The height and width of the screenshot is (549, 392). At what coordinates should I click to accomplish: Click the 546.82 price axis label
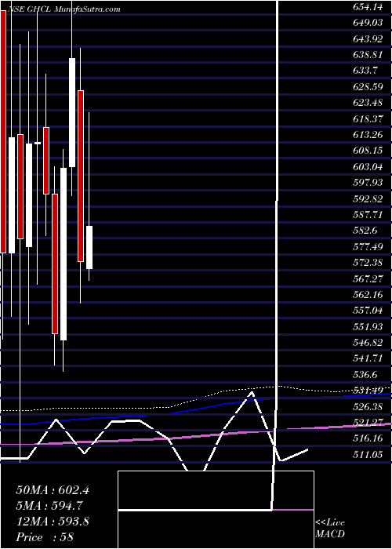[368, 344]
